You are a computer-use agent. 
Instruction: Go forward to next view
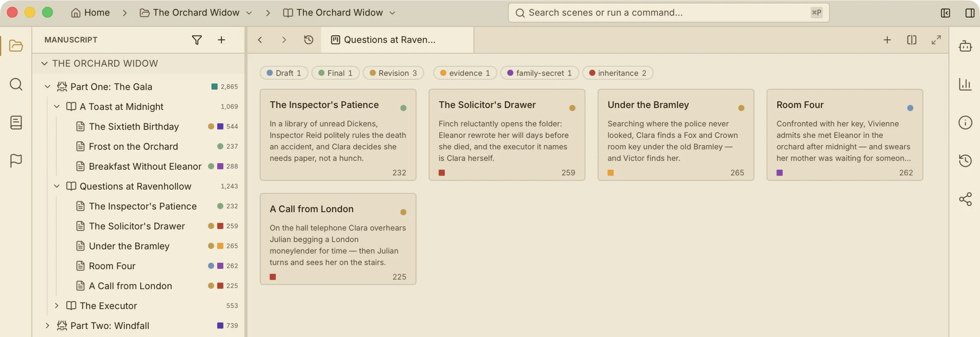pyautogui.click(x=284, y=40)
